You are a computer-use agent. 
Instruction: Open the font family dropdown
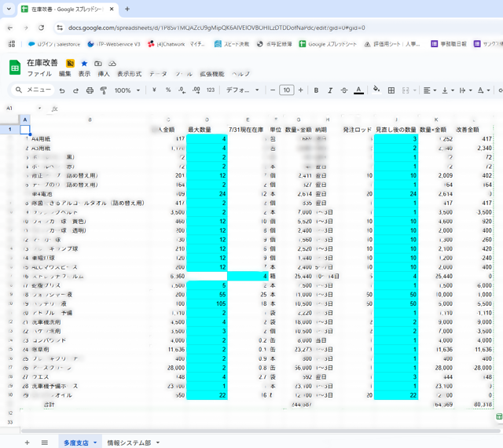pos(243,90)
